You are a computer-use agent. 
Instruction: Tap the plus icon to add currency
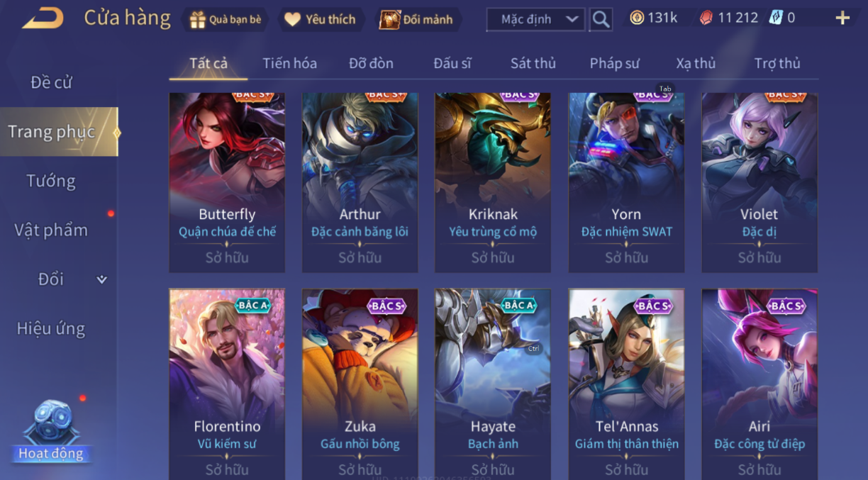[x=842, y=18]
